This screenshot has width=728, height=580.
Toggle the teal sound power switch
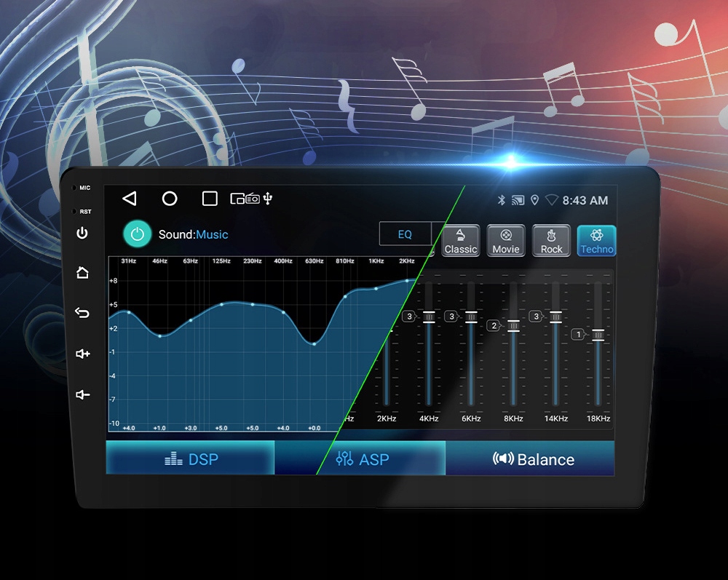pos(138,234)
